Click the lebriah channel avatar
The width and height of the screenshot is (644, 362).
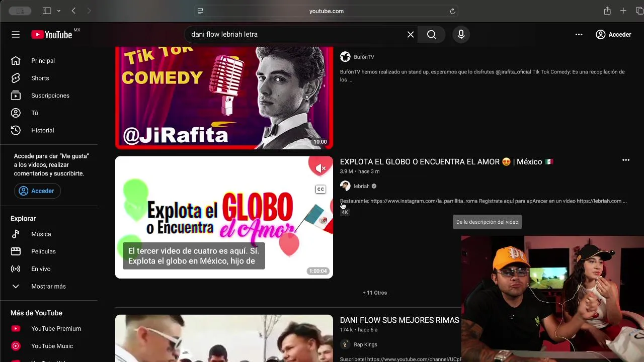click(x=345, y=186)
